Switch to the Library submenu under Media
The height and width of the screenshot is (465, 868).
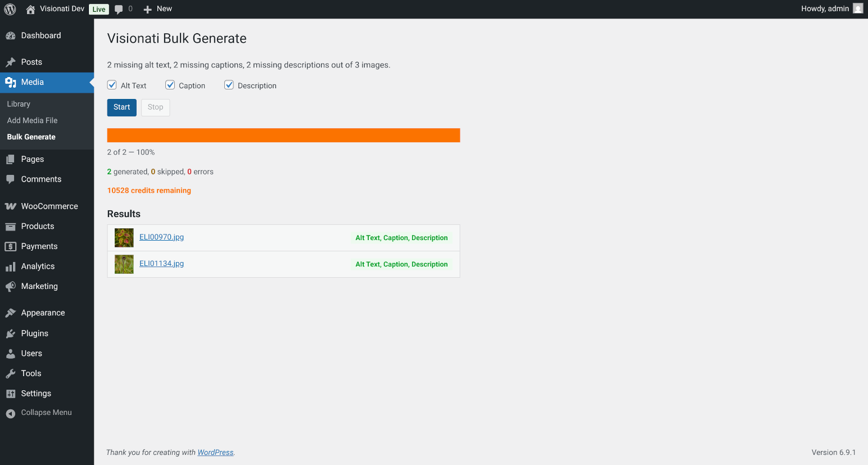coord(19,103)
